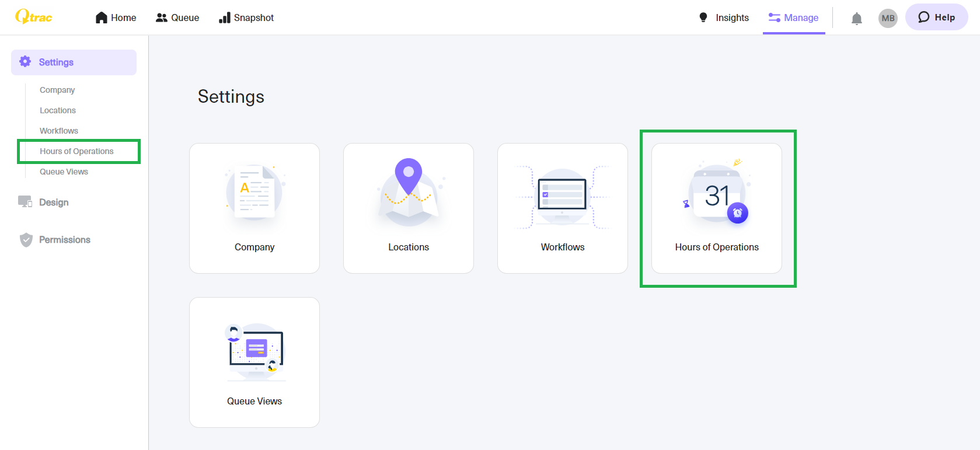Click the Workflows monitor illustration icon
The image size is (980, 450).
(562, 196)
